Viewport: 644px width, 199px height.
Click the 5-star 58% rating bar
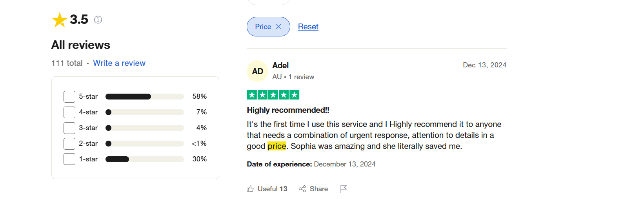pos(144,97)
